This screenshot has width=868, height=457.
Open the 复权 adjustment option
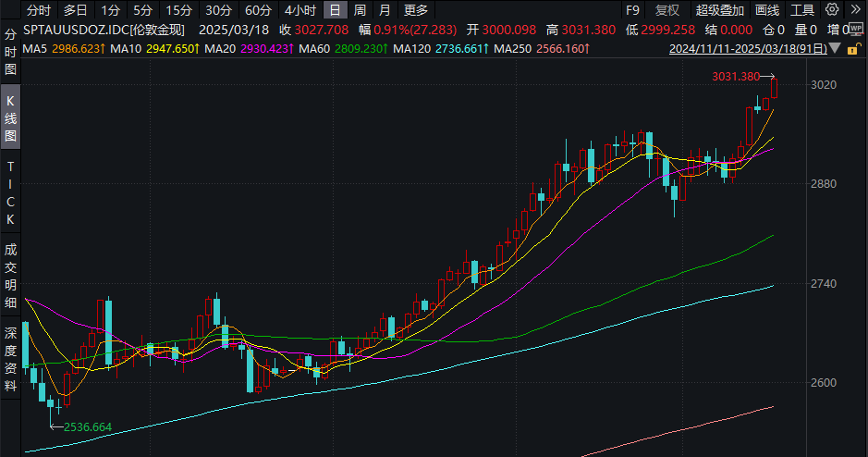coord(666,10)
